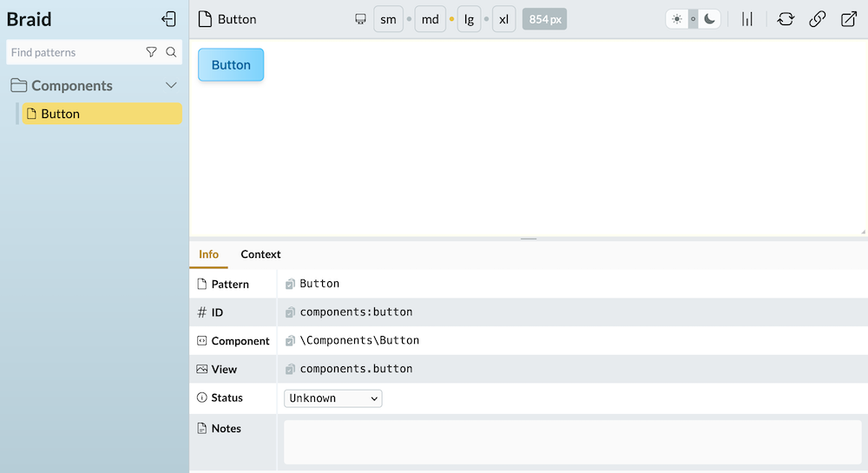The width and height of the screenshot is (868, 473).
Task: Copy the components:button ID value
Action: [291, 312]
